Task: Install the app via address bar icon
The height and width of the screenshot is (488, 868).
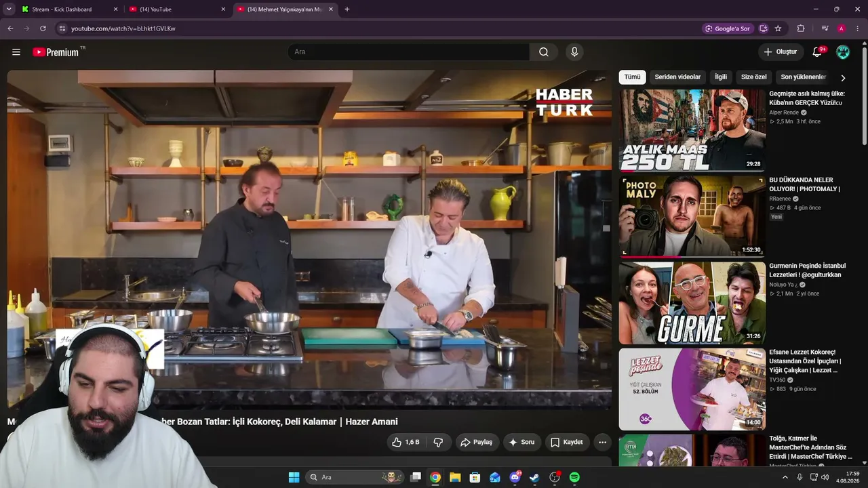Action: [764, 28]
